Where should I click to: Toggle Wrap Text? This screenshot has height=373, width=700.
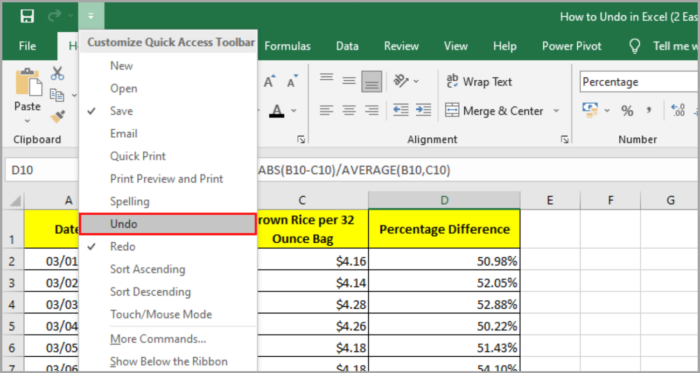coord(479,82)
